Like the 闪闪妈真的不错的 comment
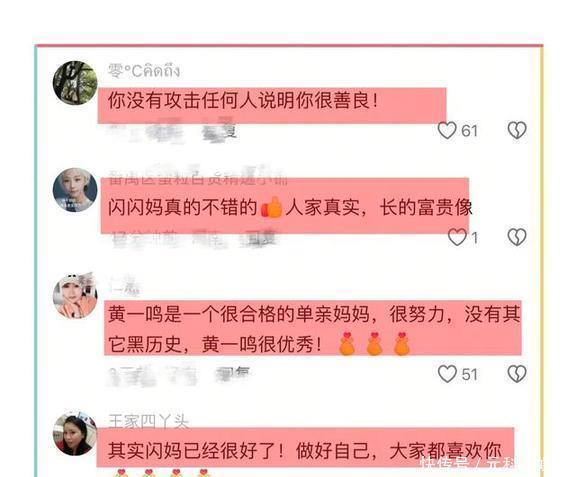The width and height of the screenshot is (576, 477). tap(457, 237)
